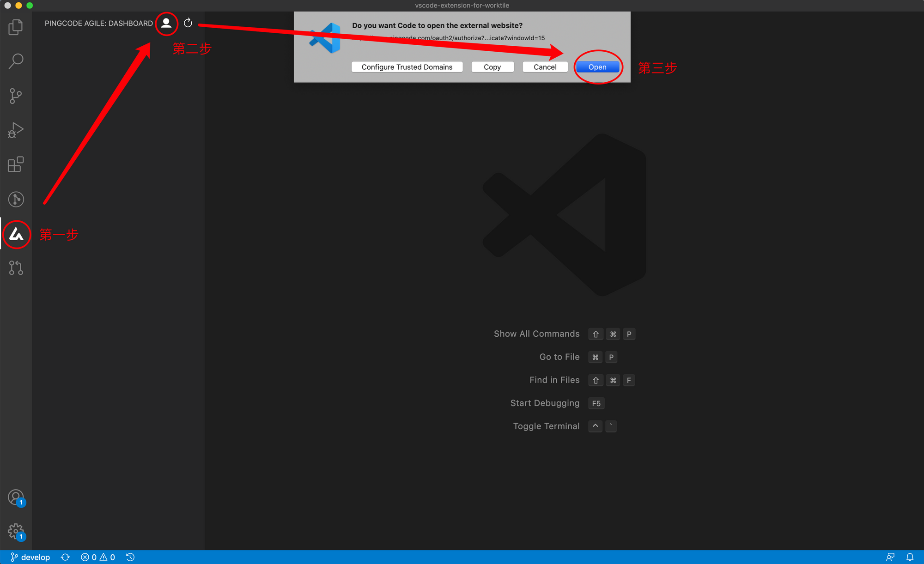Click the PingCode login user icon
The width and height of the screenshot is (924, 564).
point(166,23)
